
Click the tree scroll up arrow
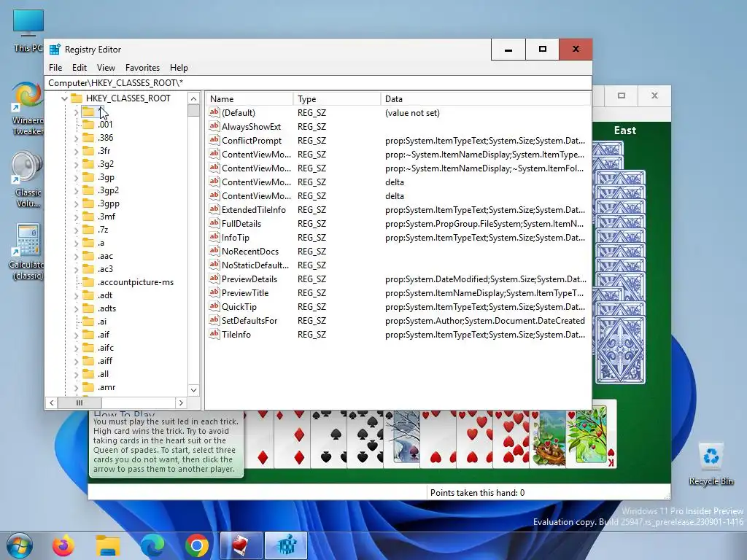(x=193, y=98)
